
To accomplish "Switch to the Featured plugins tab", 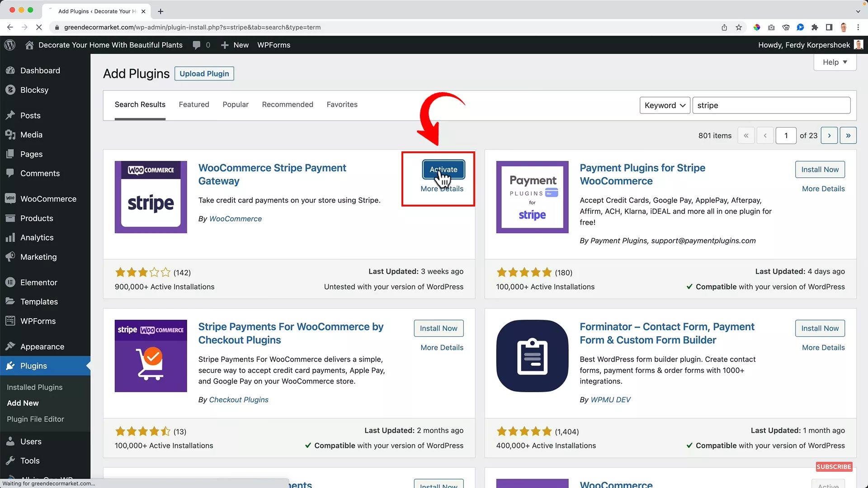I will [193, 104].
